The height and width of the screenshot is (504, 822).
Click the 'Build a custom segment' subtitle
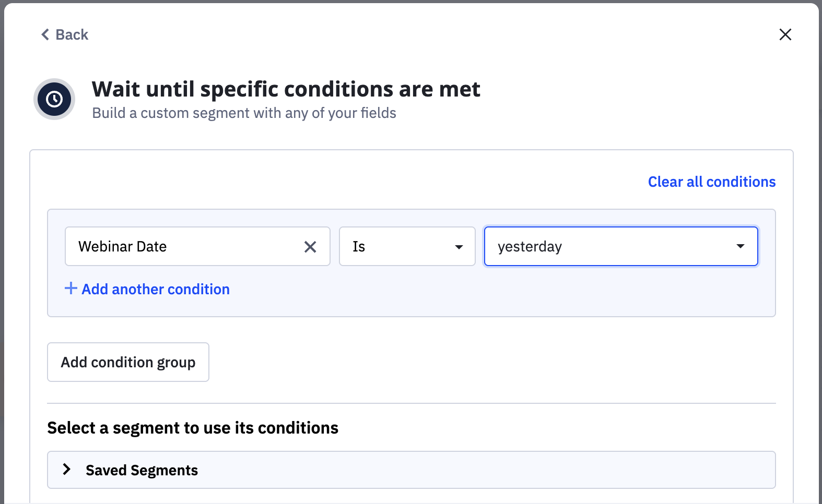(244, 113)
